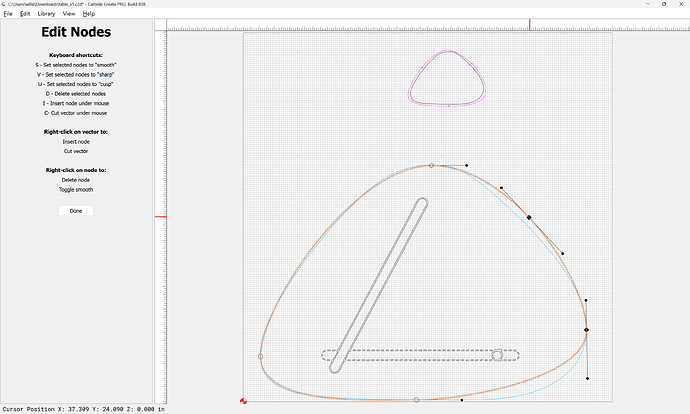Select the diamond node on the far right edge
Image resolution: width=690 pixels, height=414 pixels.
(x=586, y=330)
